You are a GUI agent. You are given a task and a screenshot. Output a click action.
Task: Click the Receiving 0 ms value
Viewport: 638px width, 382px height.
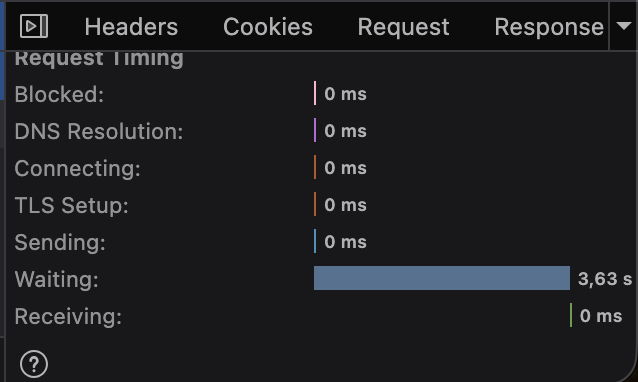[x=601, y=316]
